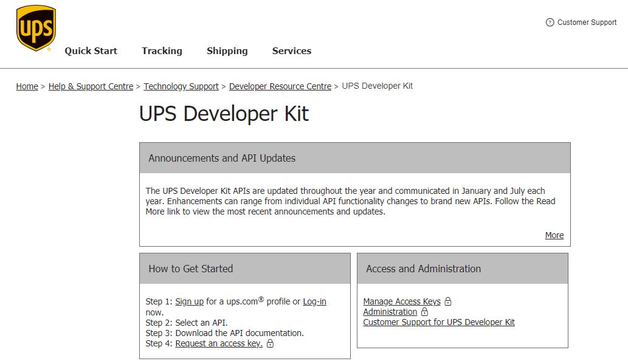Open Help & Support Centre breadcrumb
This screenshot has height=364, width=628.
[x=91, y=86]
